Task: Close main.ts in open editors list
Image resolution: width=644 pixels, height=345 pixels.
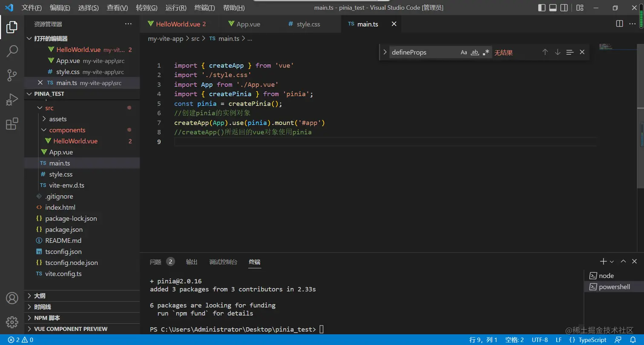Action: [40, 83]
